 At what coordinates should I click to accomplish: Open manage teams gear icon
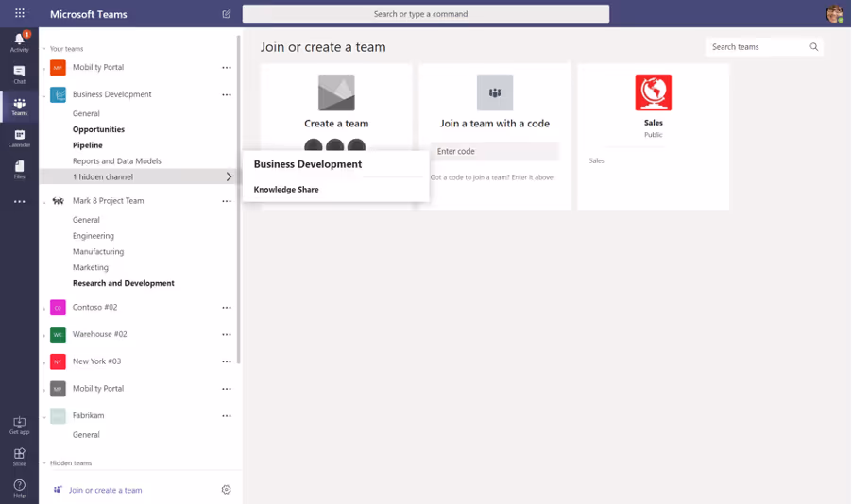[226, 489]
